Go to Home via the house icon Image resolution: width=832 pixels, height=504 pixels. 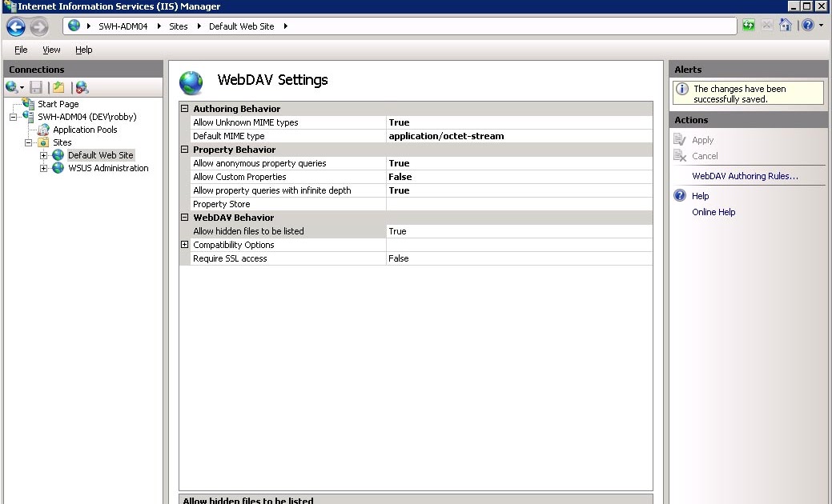point(786,25)
